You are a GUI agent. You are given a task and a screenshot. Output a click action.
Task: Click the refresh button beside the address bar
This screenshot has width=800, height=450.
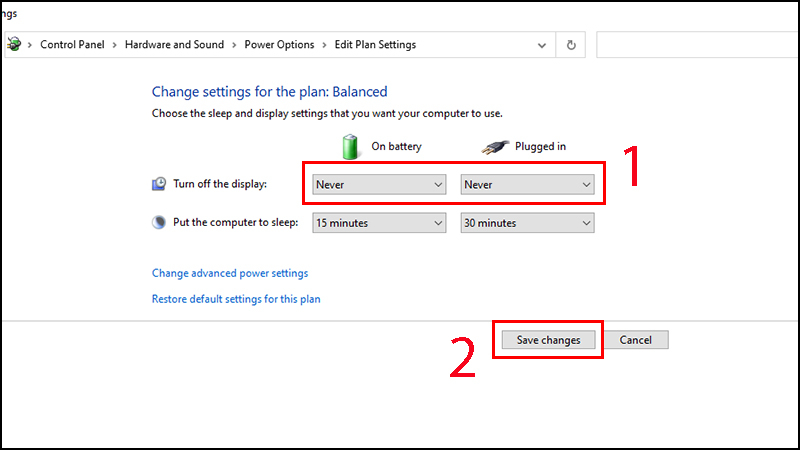[x=571, y=45]
